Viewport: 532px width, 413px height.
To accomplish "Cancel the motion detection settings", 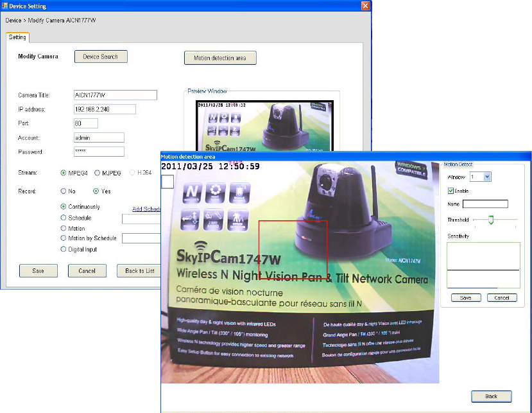I will click(x=502, y=298).
